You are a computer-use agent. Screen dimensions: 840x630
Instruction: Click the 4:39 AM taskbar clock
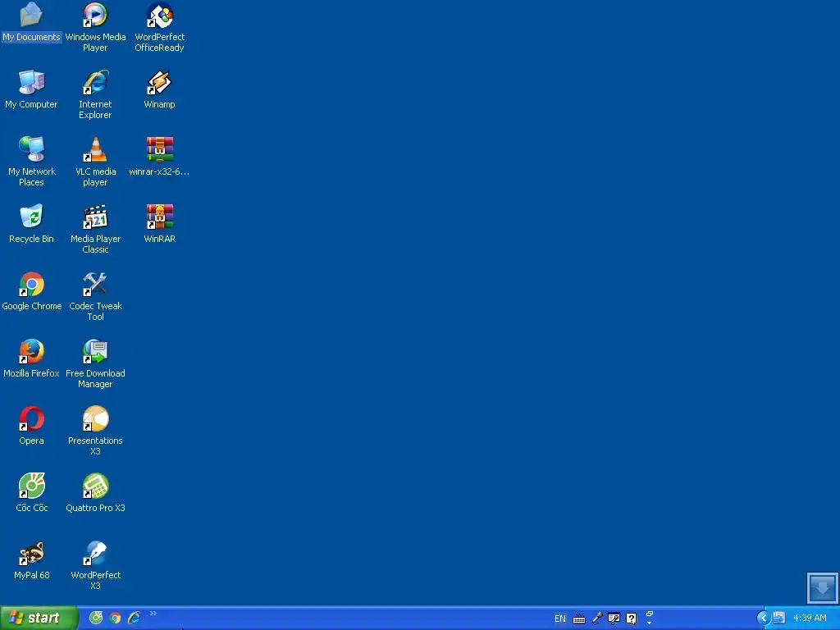810,619
